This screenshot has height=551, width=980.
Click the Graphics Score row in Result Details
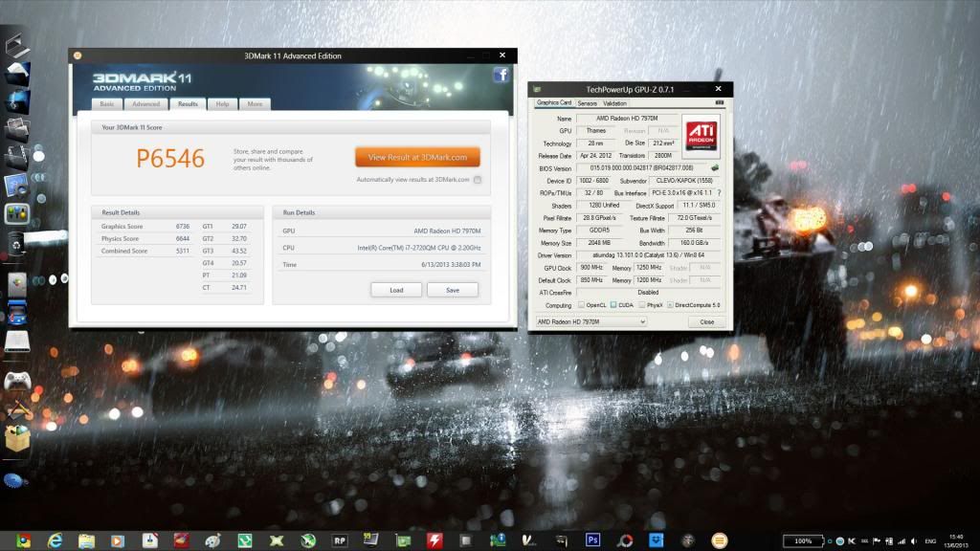tap(145, 226)
